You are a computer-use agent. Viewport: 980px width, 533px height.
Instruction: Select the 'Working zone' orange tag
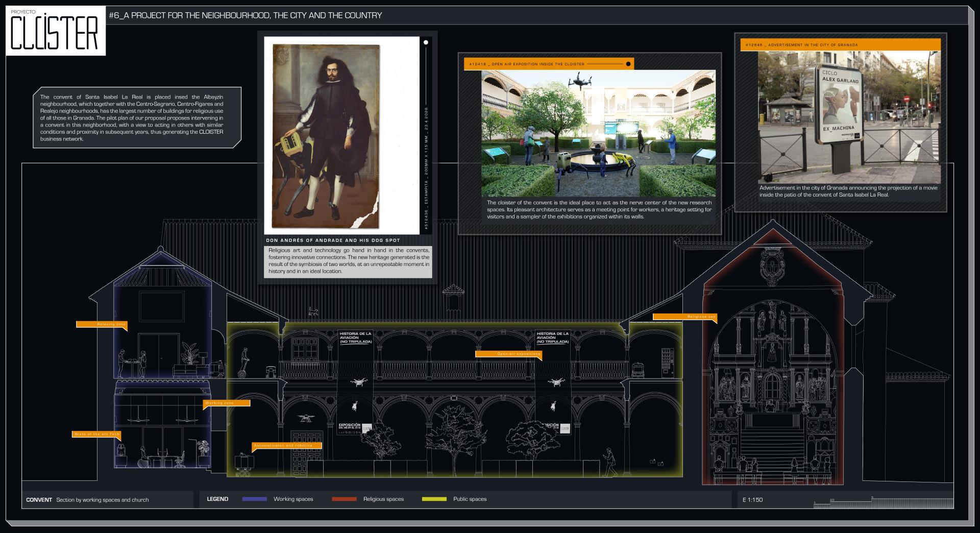tap(227, 403)
